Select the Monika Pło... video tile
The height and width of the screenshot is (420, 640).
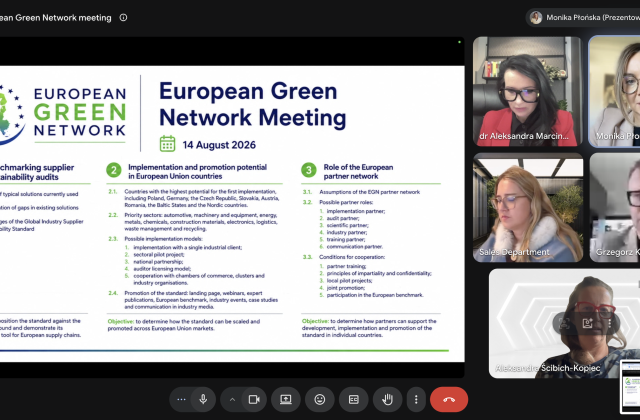click(x=614, y=91)
